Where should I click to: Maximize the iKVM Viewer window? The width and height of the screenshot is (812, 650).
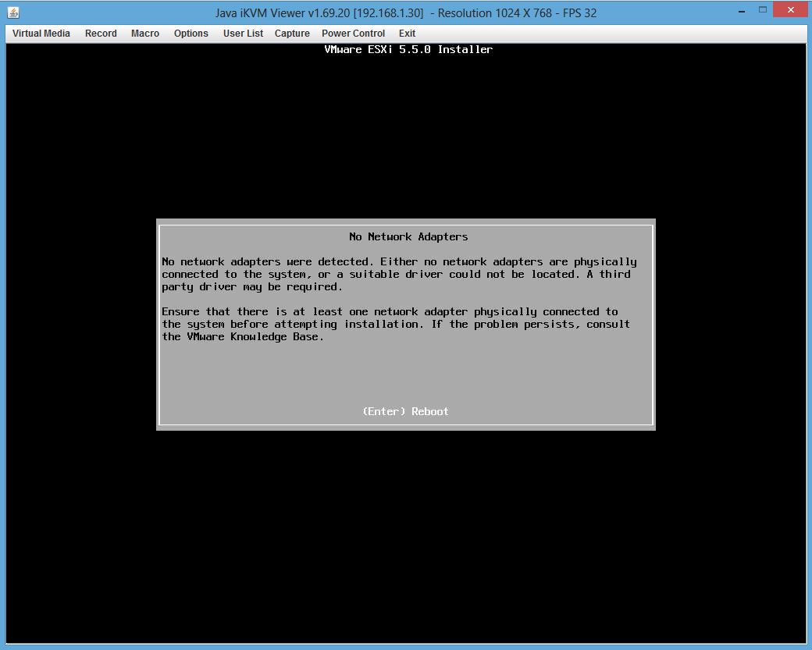tap(762, 10)
